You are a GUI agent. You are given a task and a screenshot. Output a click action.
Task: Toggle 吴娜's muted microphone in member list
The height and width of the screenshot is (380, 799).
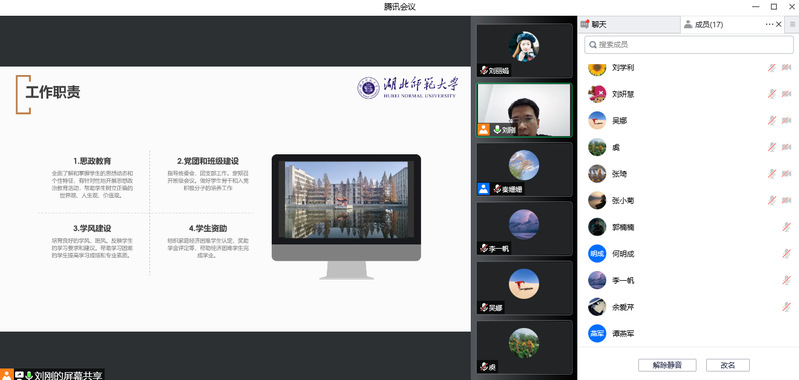(x=772, y=121)
